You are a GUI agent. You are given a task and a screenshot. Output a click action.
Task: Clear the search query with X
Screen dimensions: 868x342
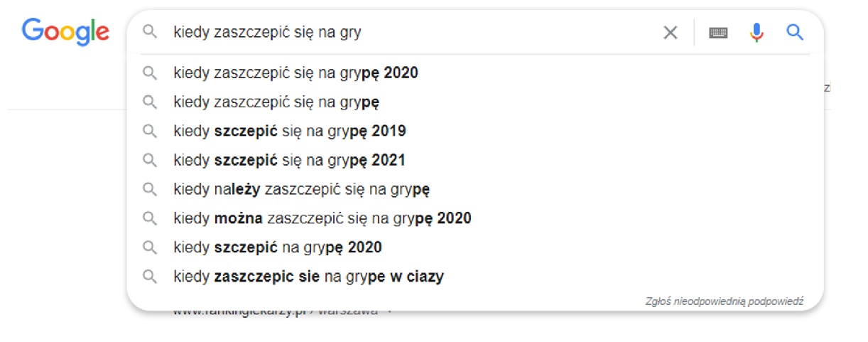(670, 32)
